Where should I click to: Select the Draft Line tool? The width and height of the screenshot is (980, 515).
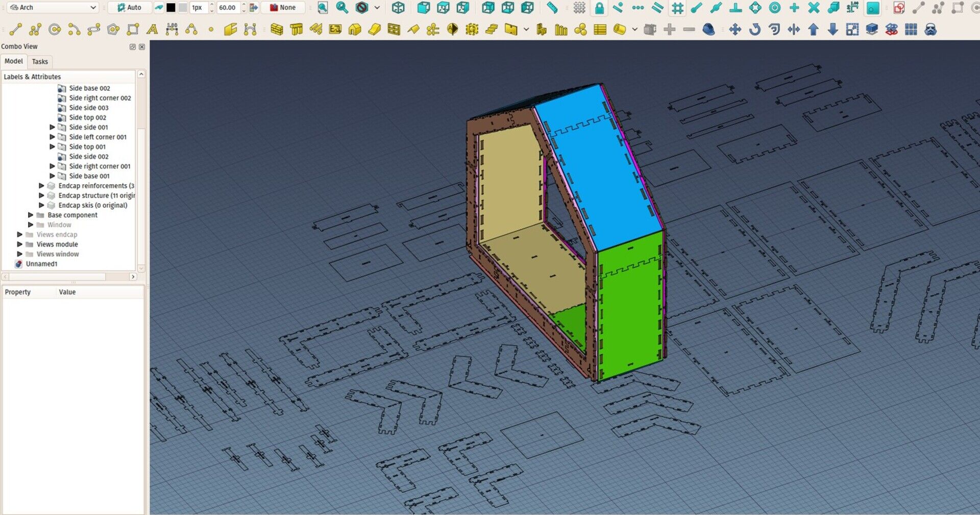tap(15, 30)
